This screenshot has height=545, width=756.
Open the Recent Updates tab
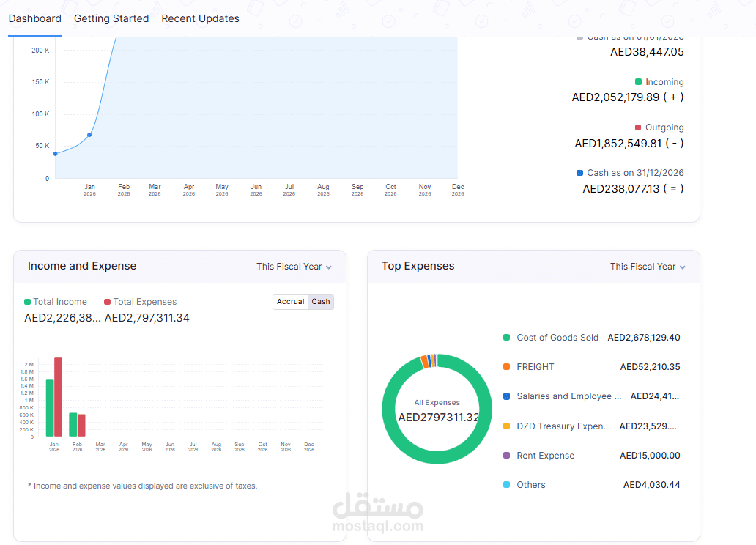click(x=200, y=18)
